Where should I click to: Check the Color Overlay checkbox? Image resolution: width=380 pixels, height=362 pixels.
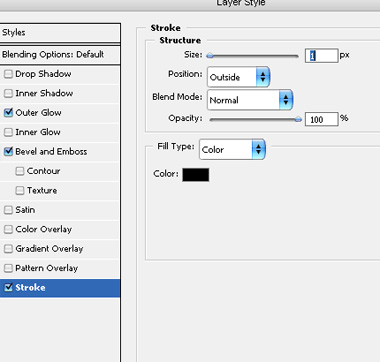[x=8, y=229]
